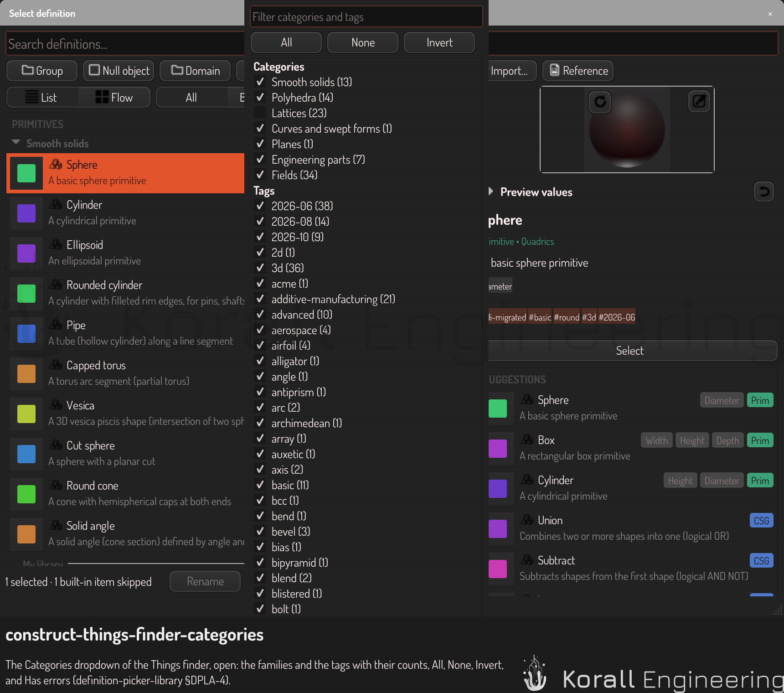The width and height of the screenshot is (784, 693).
Task: Click the green swatch beside Sphere row
Action: point(26,173)
